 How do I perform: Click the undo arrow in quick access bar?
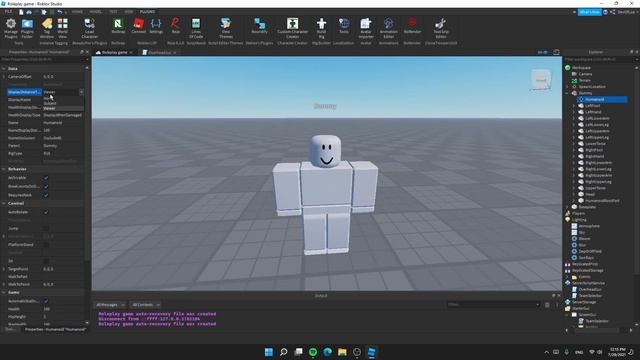[60, 12]
